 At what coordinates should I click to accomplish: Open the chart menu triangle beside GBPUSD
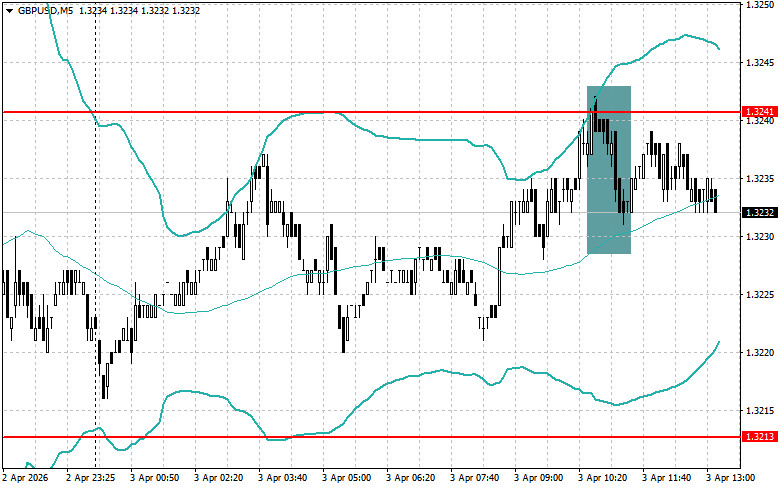coord(9,10)
